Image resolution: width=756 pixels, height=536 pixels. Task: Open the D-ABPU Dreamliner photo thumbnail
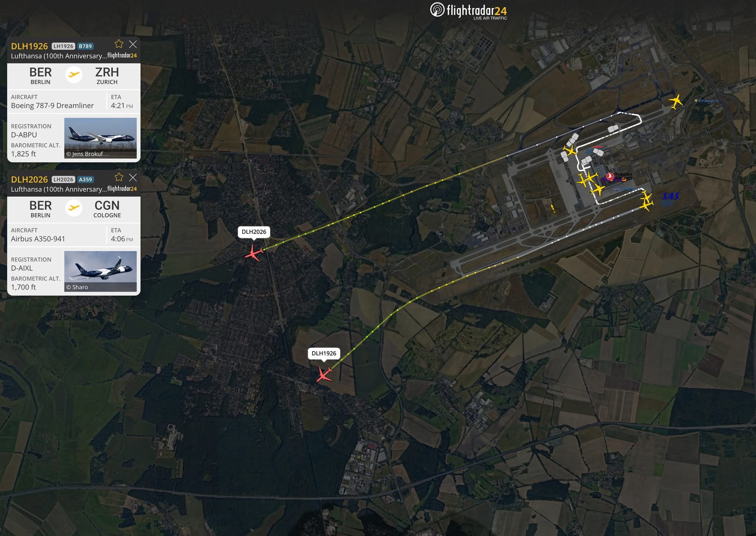point(100,138)
